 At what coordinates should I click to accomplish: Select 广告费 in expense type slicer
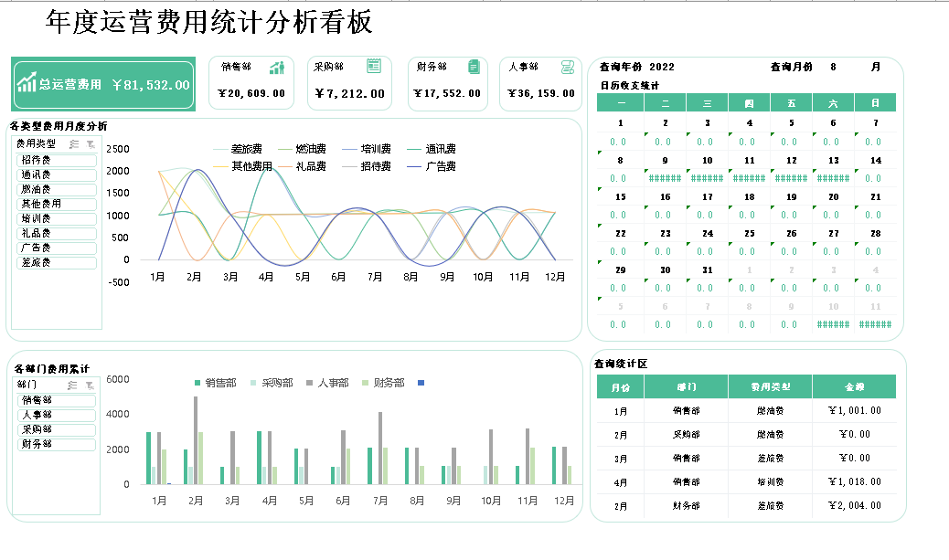[x=55, y=248]
